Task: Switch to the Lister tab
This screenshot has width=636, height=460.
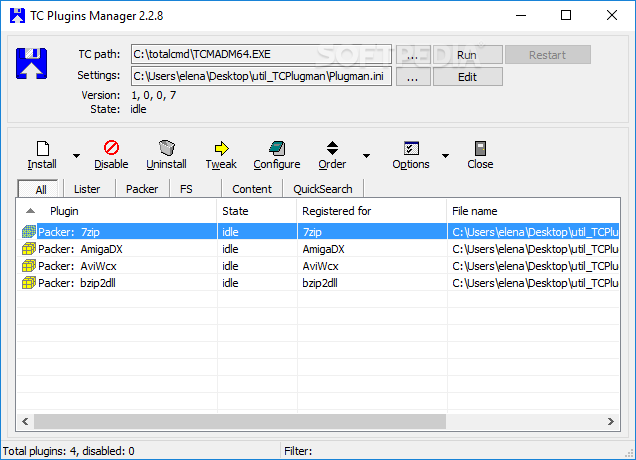Action: pos(87,189)
